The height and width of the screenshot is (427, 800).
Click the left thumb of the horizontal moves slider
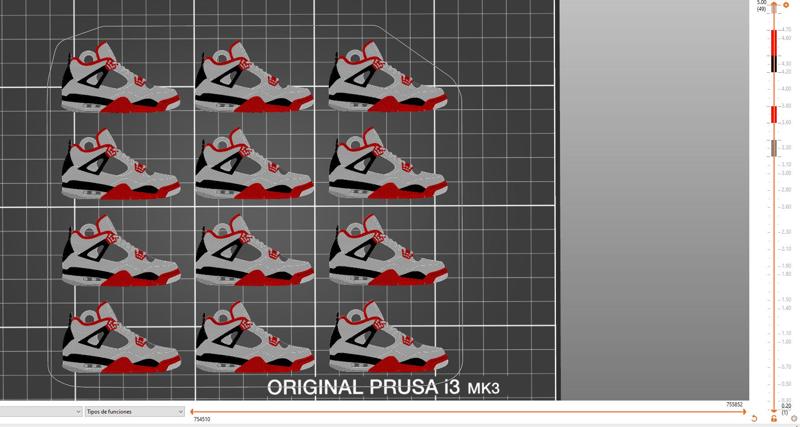pos(192,412)
